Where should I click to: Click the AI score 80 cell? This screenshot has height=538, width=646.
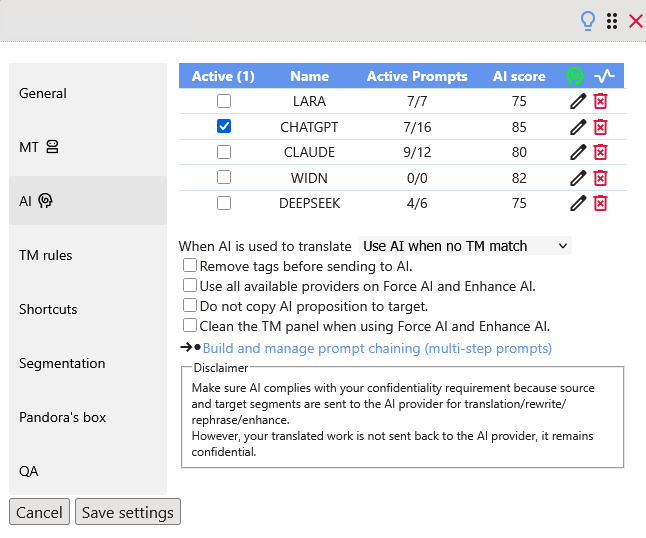(519, 152)
